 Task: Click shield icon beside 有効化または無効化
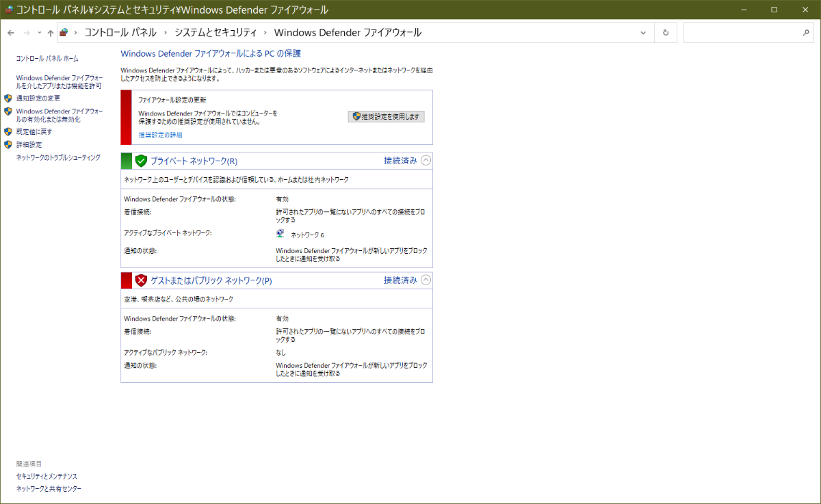click(x=8, y=111)
